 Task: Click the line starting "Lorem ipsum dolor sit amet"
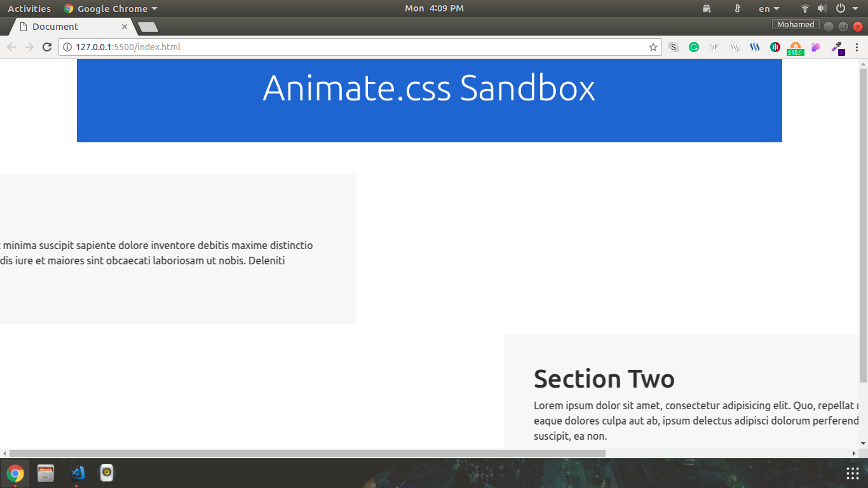point(696,406)
